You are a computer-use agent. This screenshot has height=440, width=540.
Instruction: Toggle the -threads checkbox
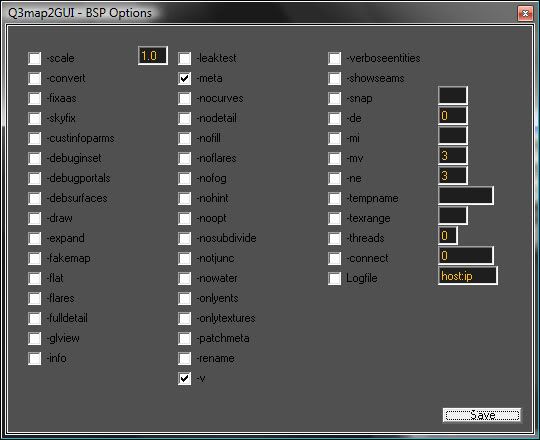(x=334, y=238)
